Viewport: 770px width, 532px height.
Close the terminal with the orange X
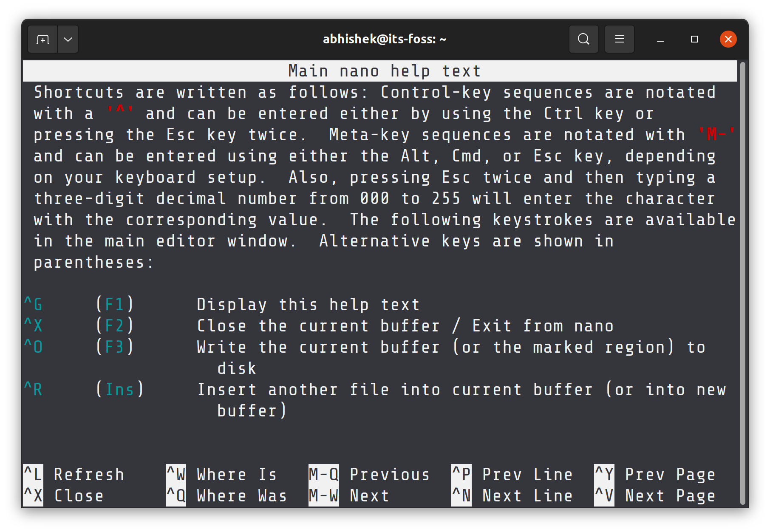point(728,40)
